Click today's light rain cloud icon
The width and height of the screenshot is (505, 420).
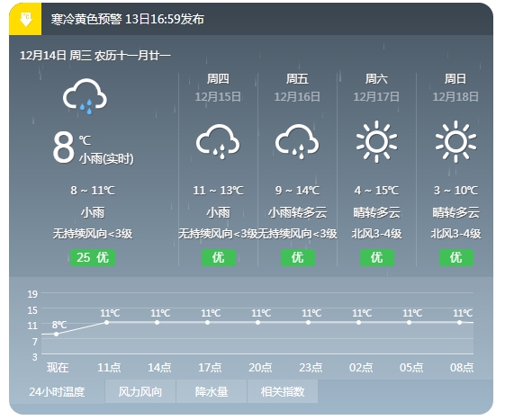tap(85, 96)
